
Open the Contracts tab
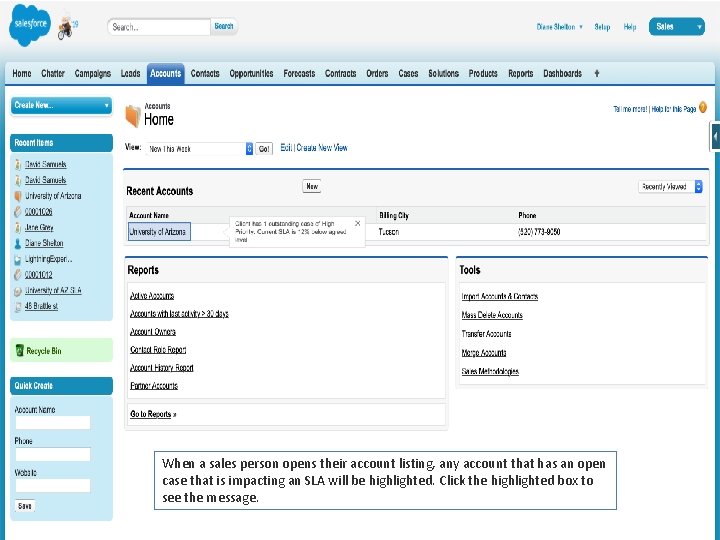pyautogui.click(x=340, y=73)
